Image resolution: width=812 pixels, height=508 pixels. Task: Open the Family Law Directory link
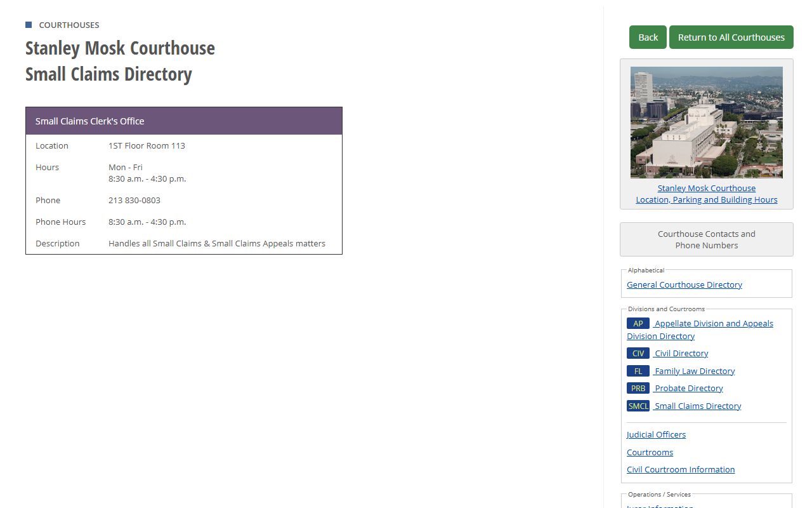tap(695, 371)
